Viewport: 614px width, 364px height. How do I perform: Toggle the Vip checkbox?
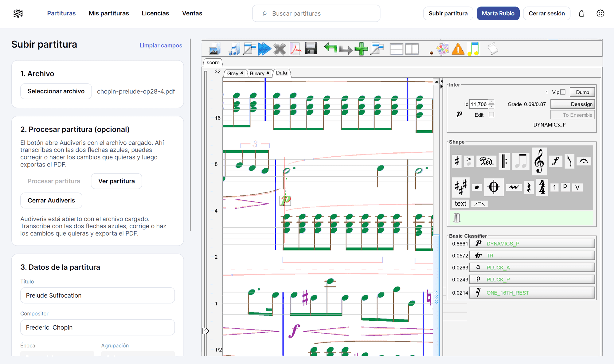point(563,92)
